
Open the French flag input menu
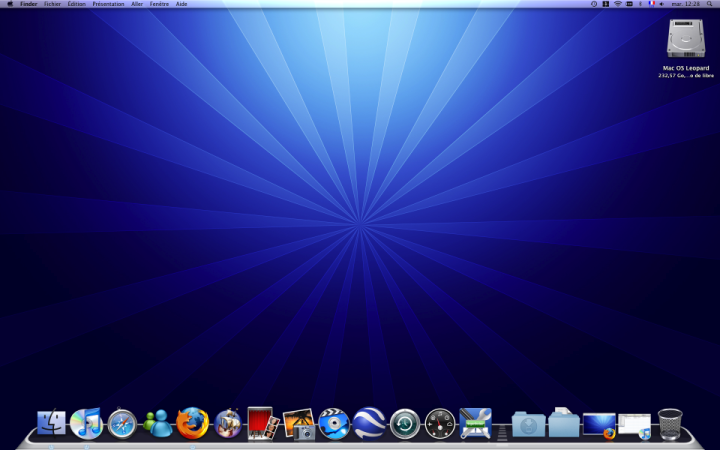652,4
